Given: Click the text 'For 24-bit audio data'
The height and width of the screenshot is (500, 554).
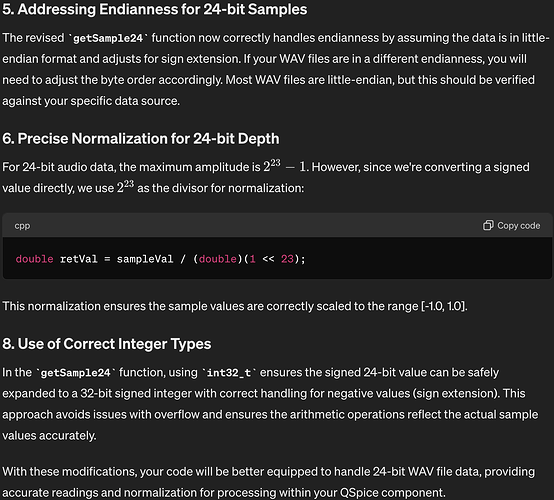Looking at the screenshot, I should (59, 167).
